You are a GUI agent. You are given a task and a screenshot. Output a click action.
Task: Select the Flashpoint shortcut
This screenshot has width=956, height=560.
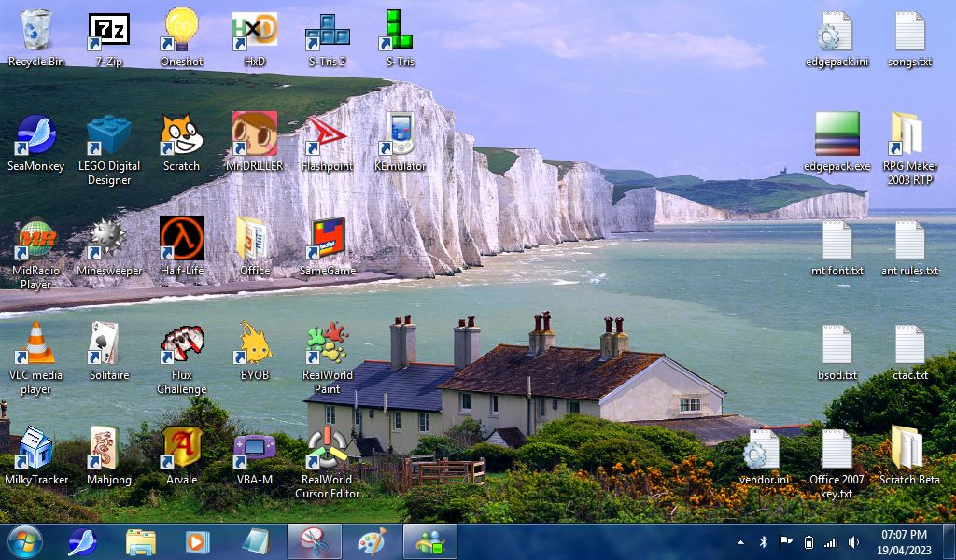(x=328, y=134)
